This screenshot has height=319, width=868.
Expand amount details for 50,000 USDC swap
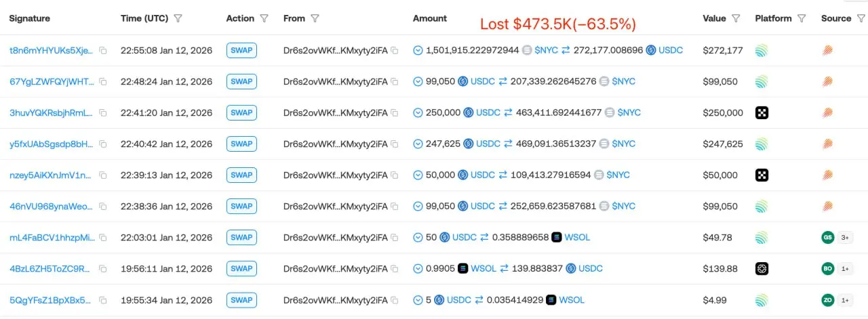[x=418, y=175]
